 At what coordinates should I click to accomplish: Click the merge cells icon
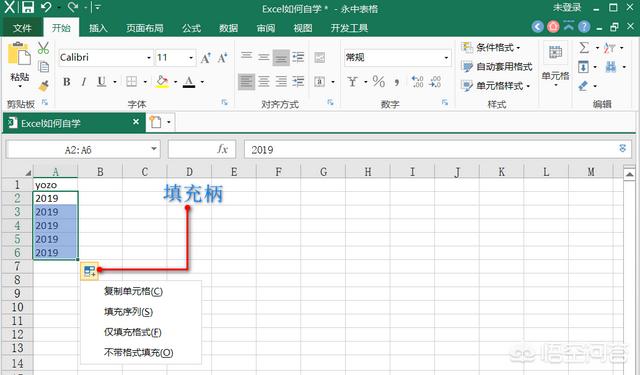(x=320, y=82)
